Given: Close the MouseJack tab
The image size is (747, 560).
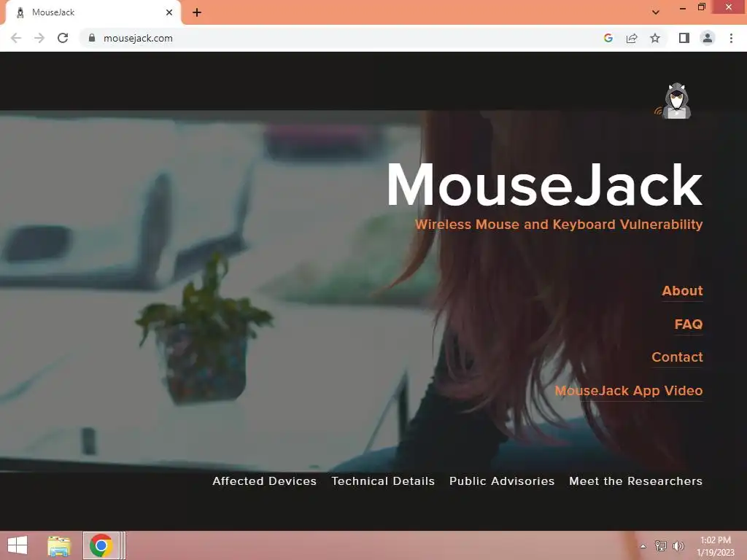Looking at the screenshot, I should [169, 12].
